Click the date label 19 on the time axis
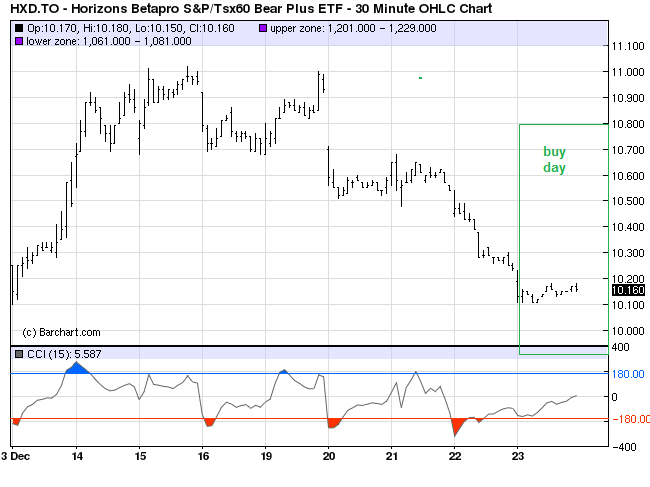 pyautogui.click(x=266, y=456)
